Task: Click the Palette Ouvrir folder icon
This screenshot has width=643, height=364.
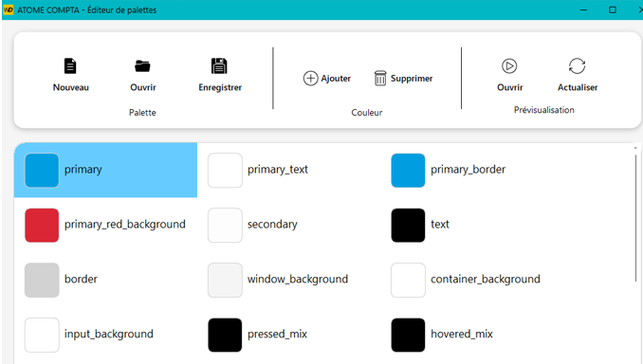Action: pyautogui.click(x=142, y=65)
